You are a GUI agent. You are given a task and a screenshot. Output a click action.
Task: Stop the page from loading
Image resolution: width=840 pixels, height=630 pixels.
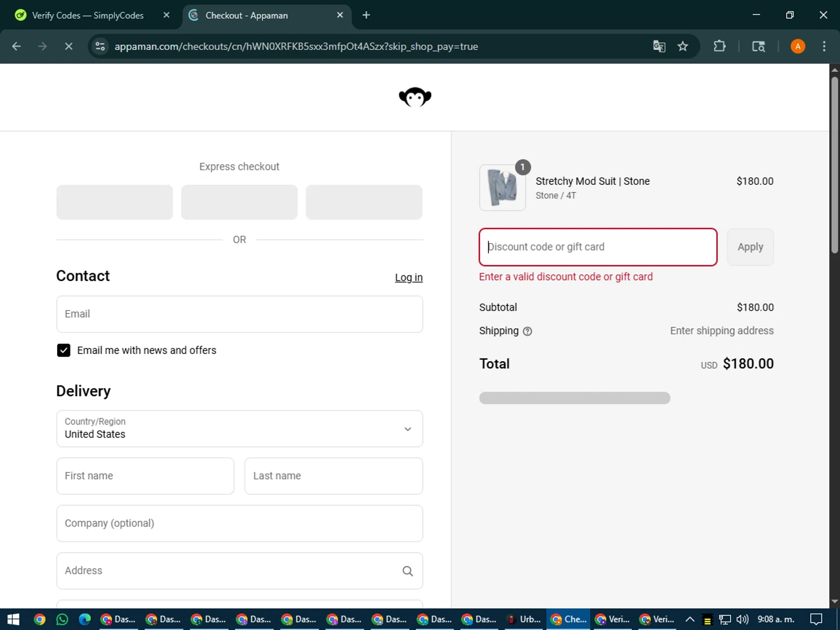(x=68, y=46)
